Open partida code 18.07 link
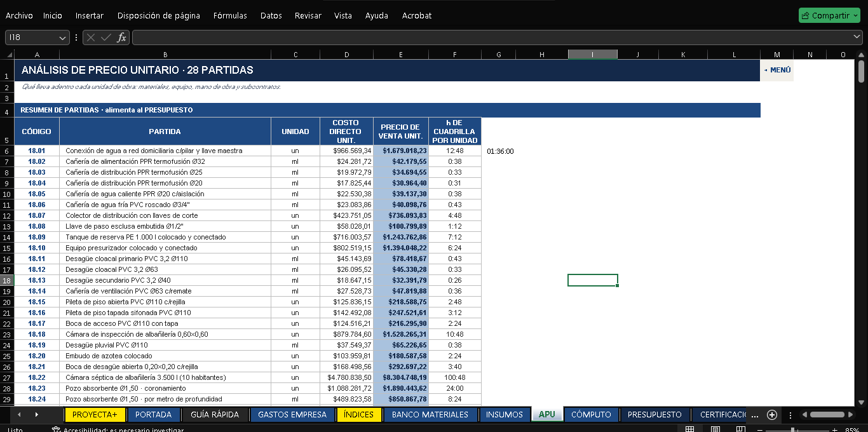 [x=37, y=215]
